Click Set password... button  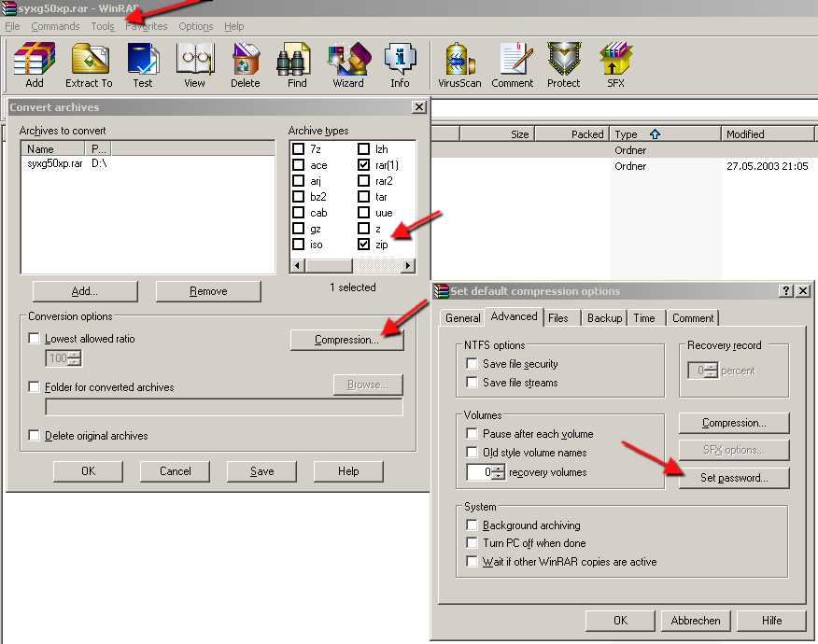(x=734, y=478)
